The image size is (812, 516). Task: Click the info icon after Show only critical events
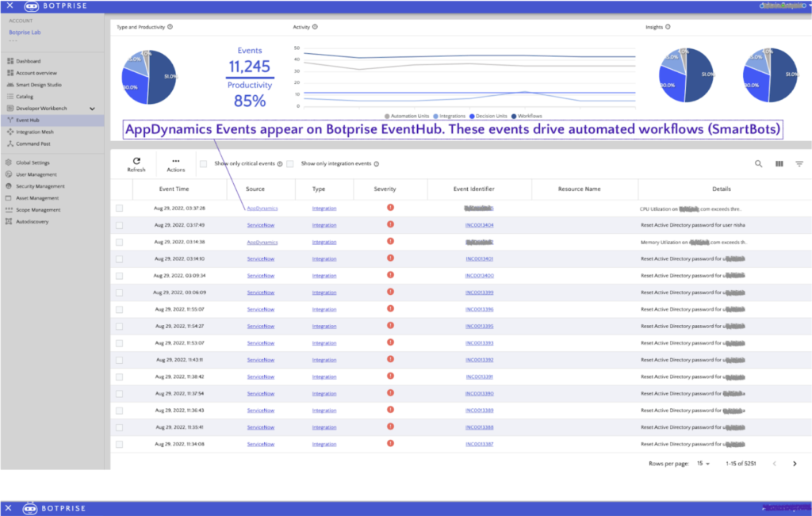click(x=280, y=164)
